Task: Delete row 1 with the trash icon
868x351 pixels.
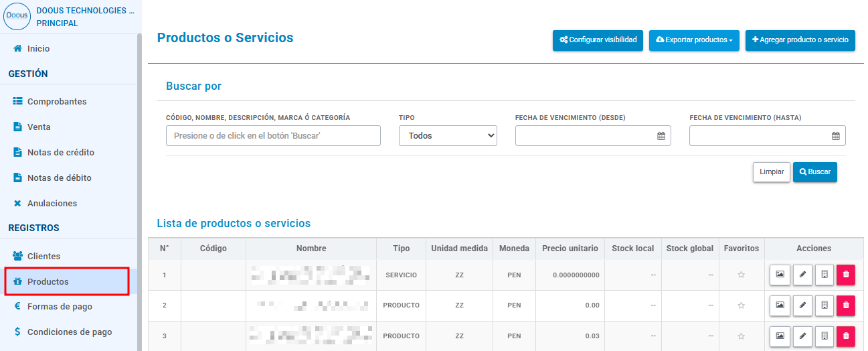Action: tap(846, 275)
